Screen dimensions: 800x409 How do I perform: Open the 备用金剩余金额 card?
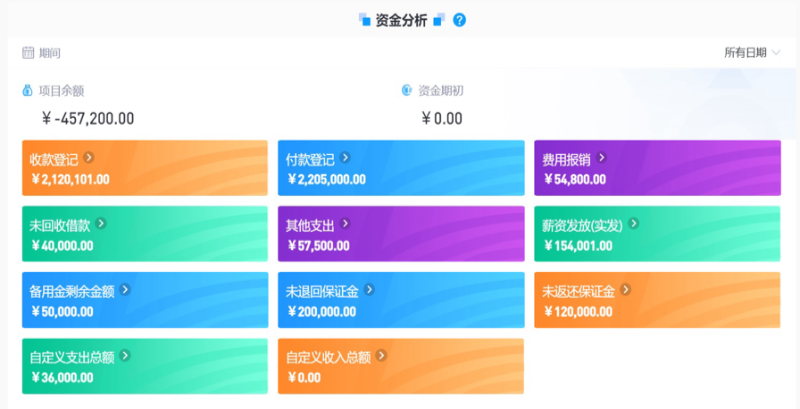[x=144, y=300]
